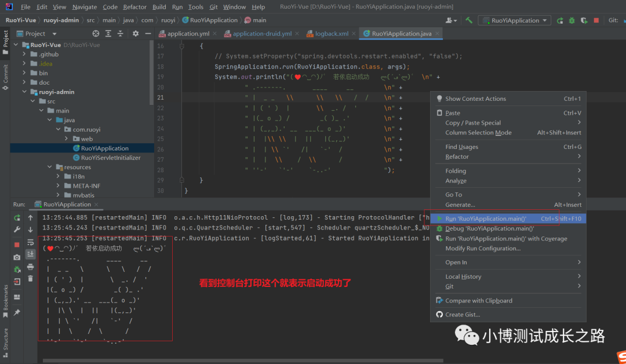Collapse the ruoyi-admin folder
626x364 pixels.
[x=25, y=92]
